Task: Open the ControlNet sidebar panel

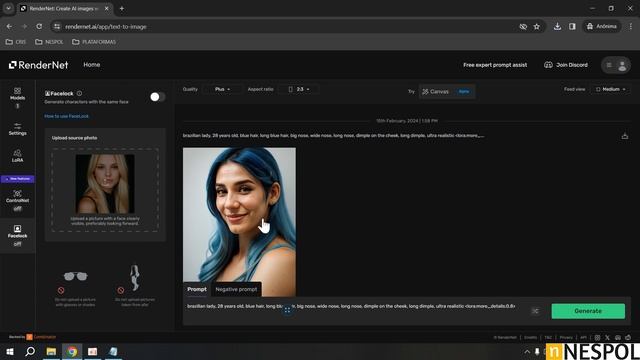Action: tap(17, 200)
